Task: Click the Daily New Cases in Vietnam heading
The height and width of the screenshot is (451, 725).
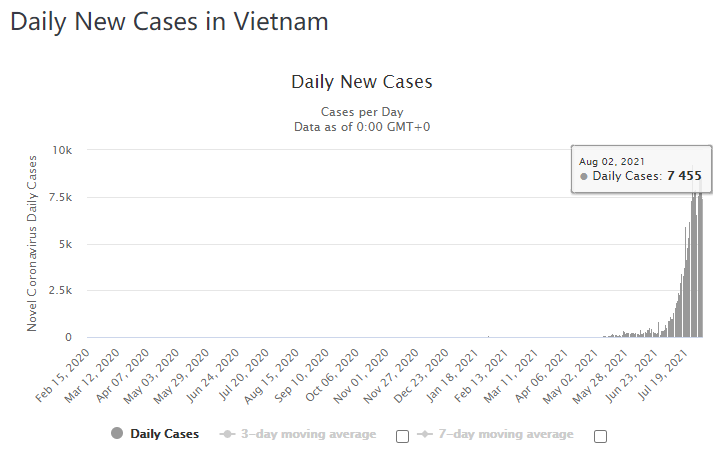Action: pos(170,21)
